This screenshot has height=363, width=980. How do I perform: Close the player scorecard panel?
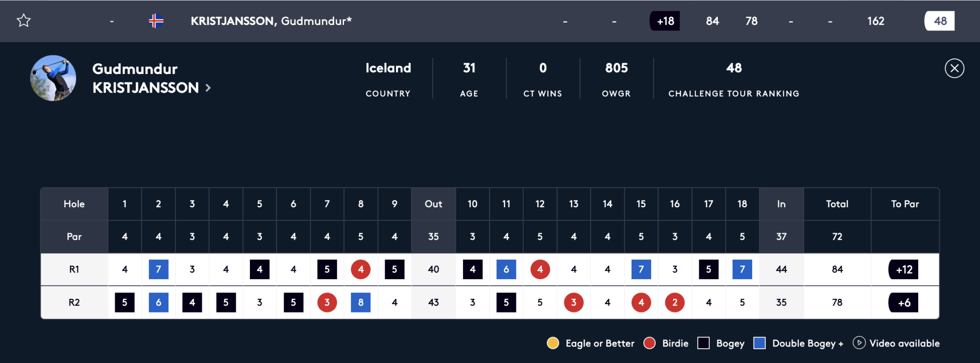pyautogui.click(x=954, y=68)
